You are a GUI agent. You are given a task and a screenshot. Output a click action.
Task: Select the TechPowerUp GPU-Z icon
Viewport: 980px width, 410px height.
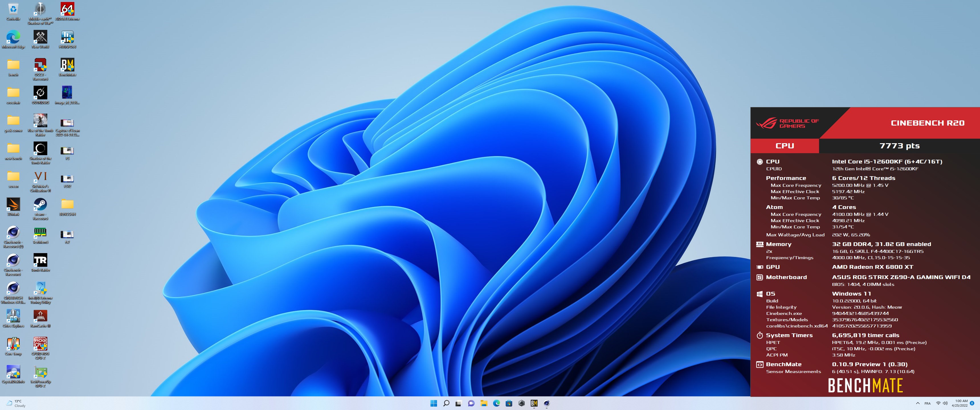pyautogui.click(x=40, y=376)
